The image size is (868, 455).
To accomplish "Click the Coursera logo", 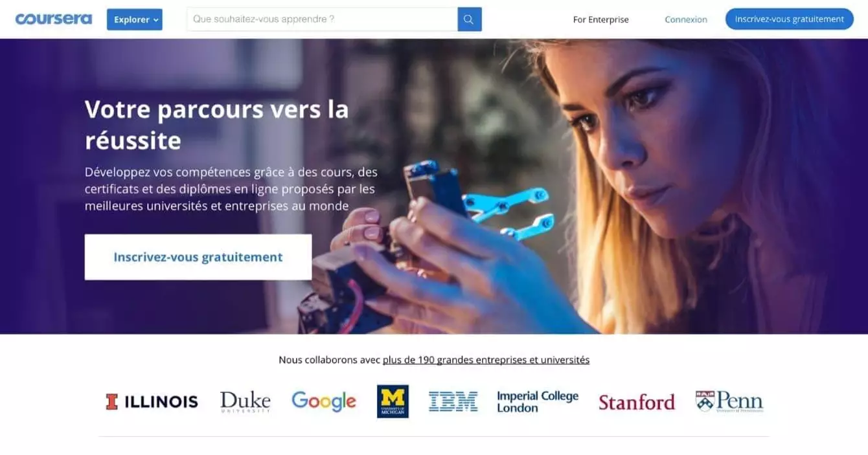I will 54,19.
